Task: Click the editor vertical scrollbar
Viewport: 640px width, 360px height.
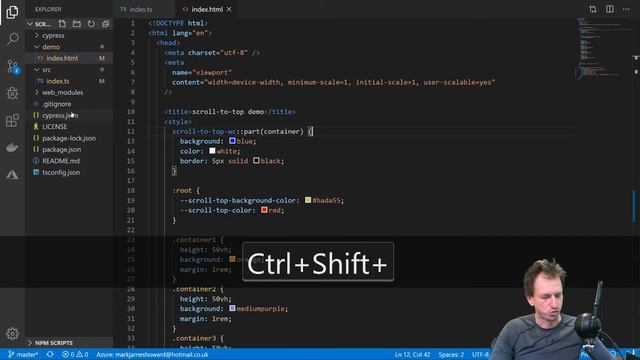Action: 636,184
